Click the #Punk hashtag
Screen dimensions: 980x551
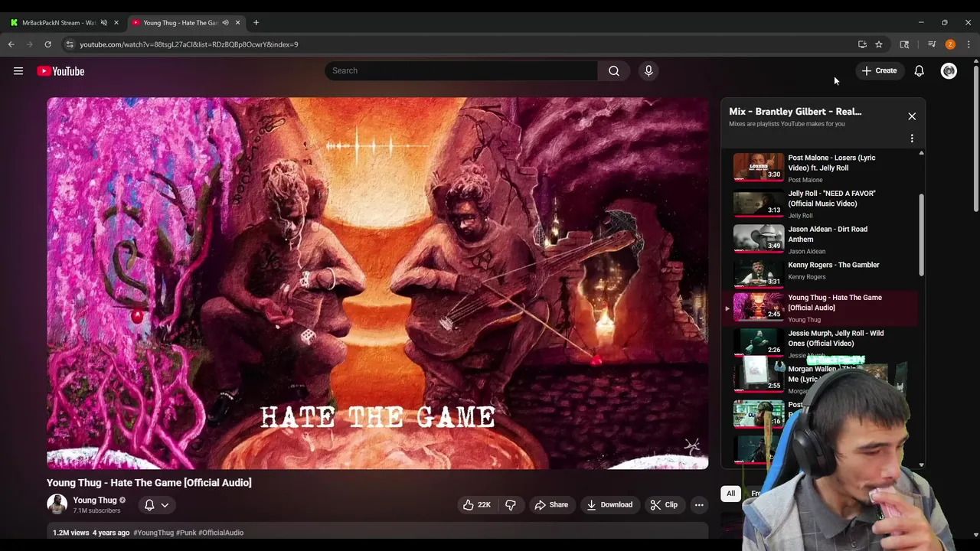(186, 533)
